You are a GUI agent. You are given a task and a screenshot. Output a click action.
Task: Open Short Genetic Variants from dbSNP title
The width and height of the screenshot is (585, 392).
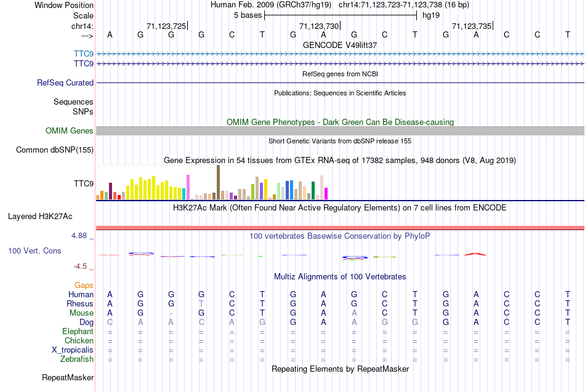[x=340, y=141]
